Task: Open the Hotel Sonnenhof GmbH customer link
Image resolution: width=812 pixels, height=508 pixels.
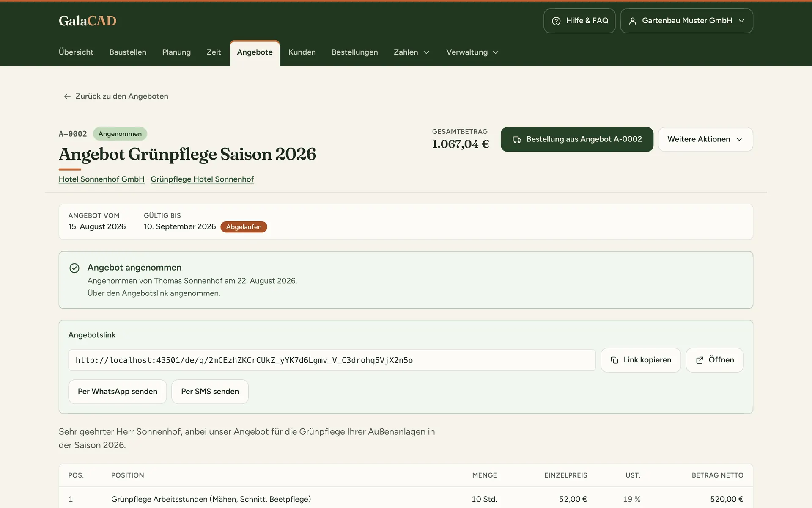Action: pyautogui.click(x=101, y=179)
